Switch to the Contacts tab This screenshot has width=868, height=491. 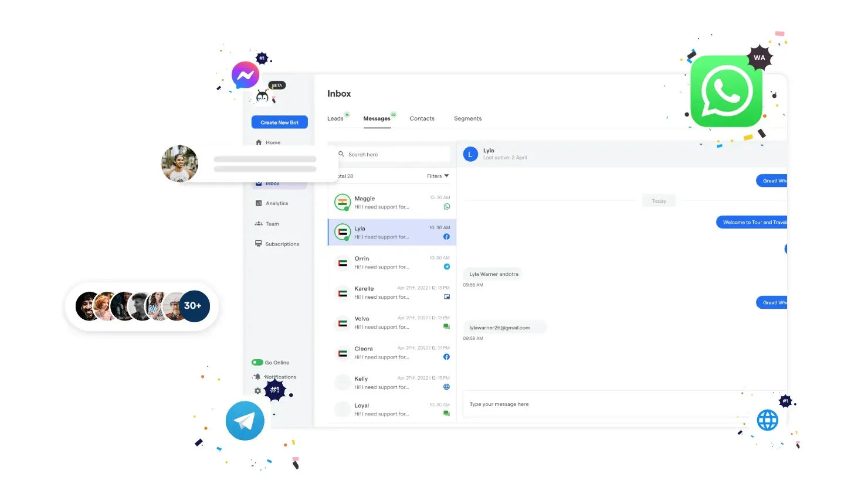[x=422, y=118]
